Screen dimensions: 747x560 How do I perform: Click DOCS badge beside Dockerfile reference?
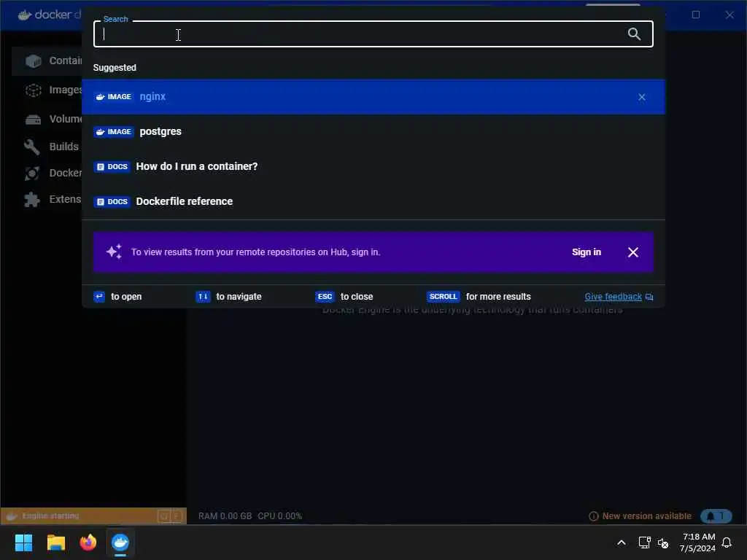[x=112, y=202]
